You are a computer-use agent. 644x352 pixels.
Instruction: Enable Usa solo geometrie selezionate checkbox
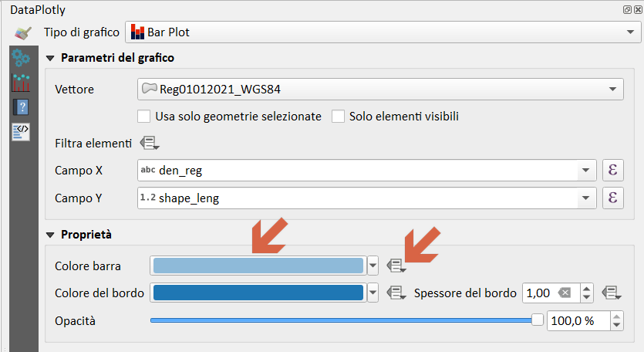pyautogui.click(x=143, y=117)
